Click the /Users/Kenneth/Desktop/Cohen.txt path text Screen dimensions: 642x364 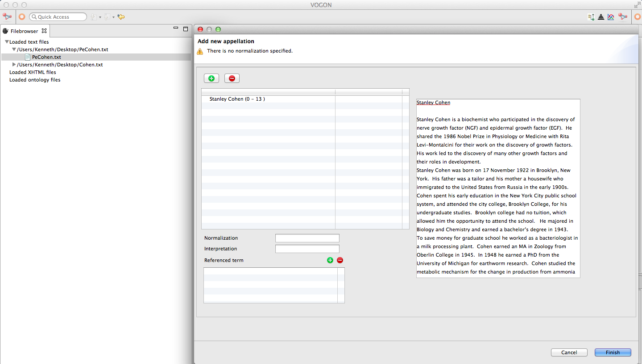(60, 65)
